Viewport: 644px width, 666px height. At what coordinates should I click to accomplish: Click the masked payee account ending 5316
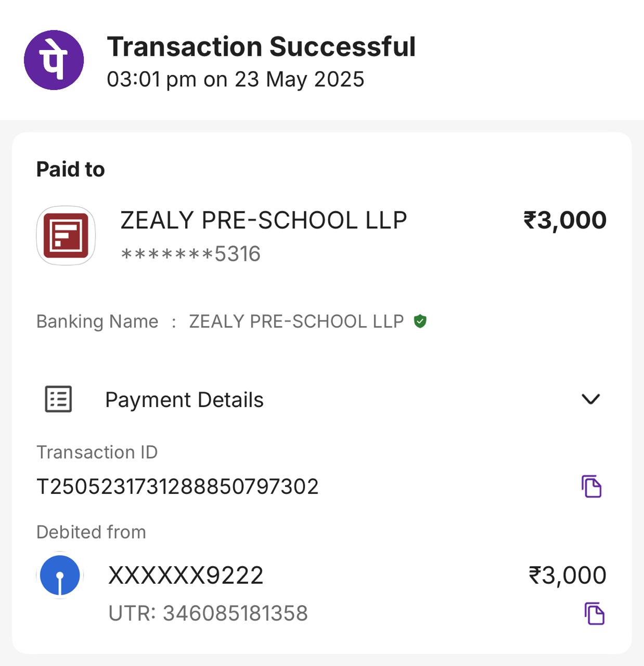point(190,254)
